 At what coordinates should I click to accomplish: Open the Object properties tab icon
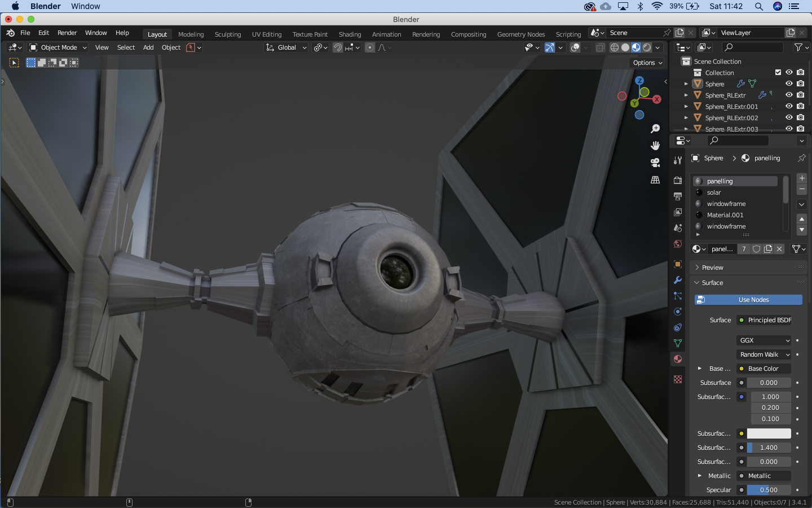678,264
